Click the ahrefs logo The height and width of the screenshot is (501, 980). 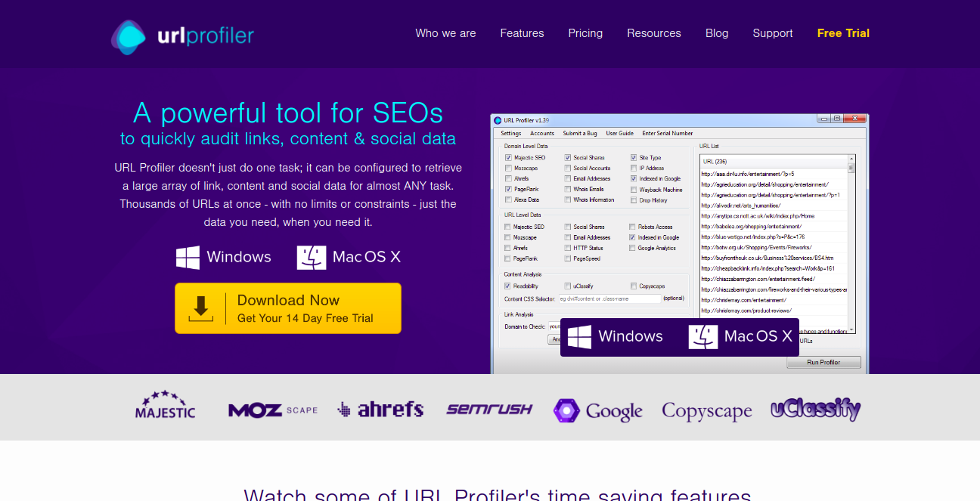coord(380,409)
